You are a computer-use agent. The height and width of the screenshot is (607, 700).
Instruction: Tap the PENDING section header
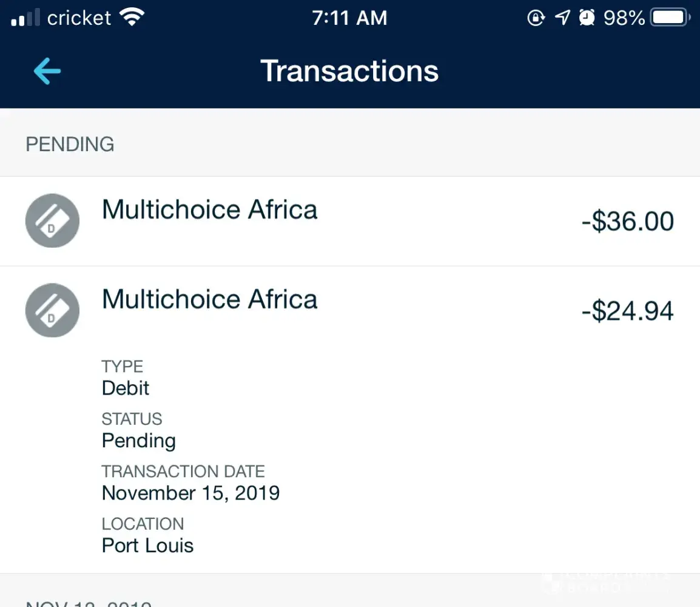click(70, 144)
